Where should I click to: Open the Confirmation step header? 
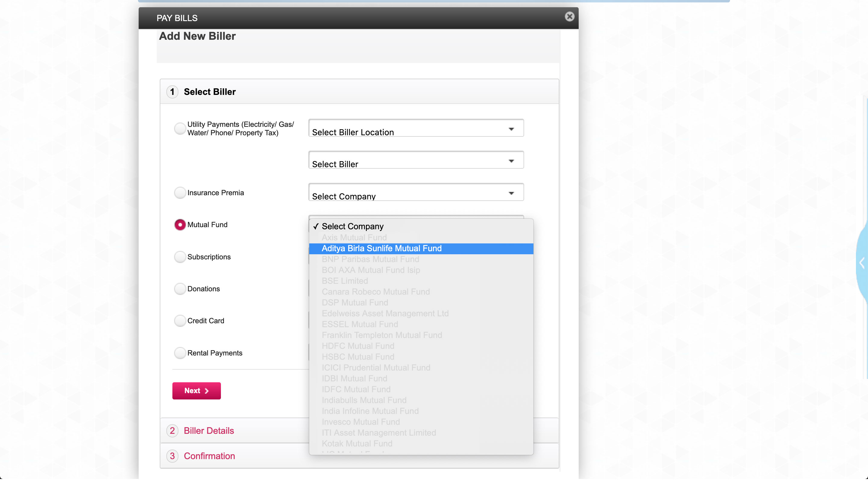(209, 456)
